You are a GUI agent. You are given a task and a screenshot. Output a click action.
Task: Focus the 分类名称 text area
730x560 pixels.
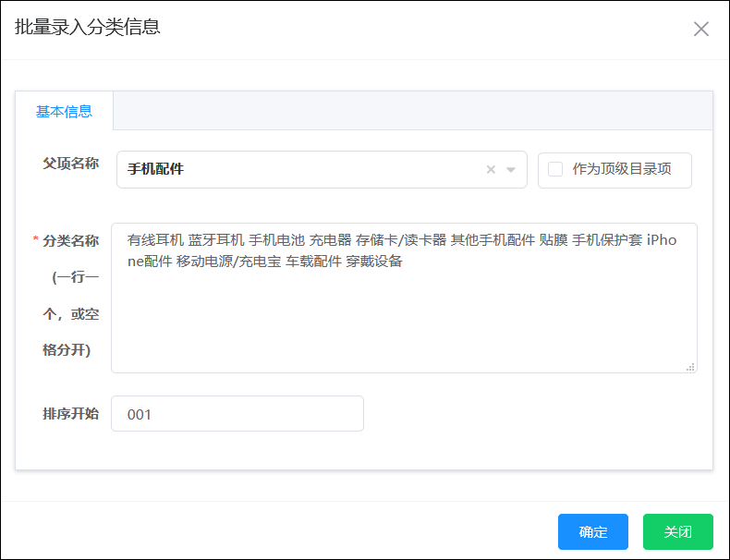404,314
